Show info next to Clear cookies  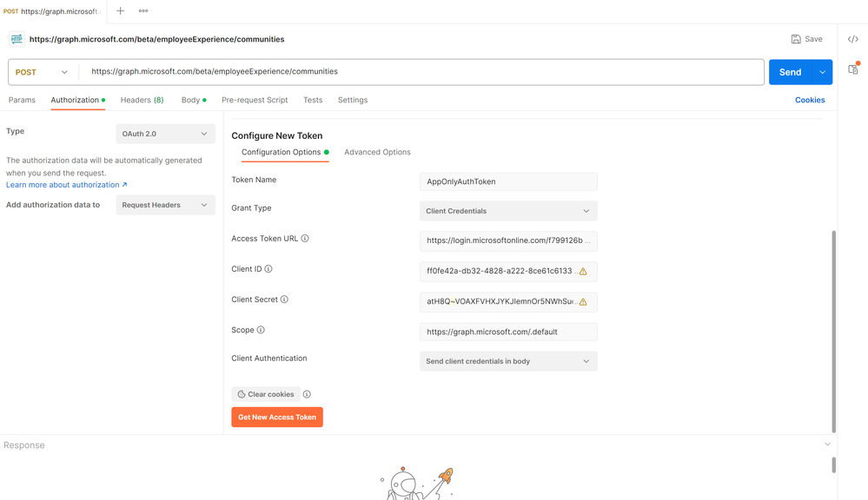(x=307, y=394)
